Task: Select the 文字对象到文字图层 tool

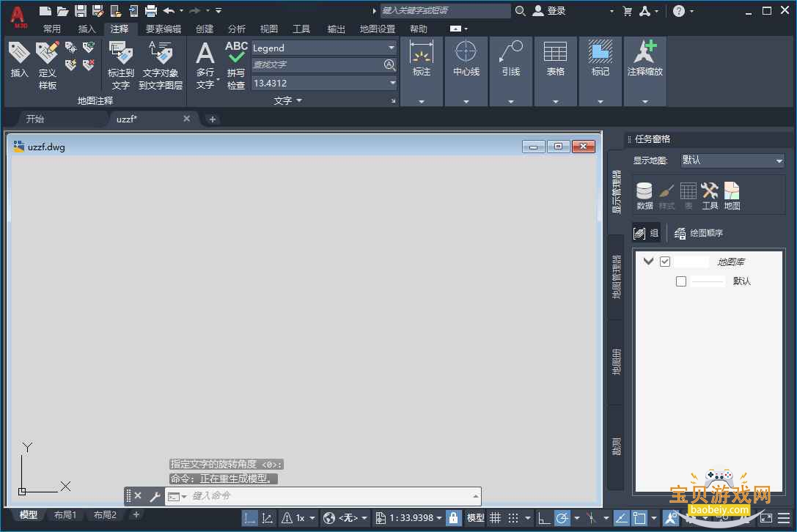Action: (x=160, y=65)
